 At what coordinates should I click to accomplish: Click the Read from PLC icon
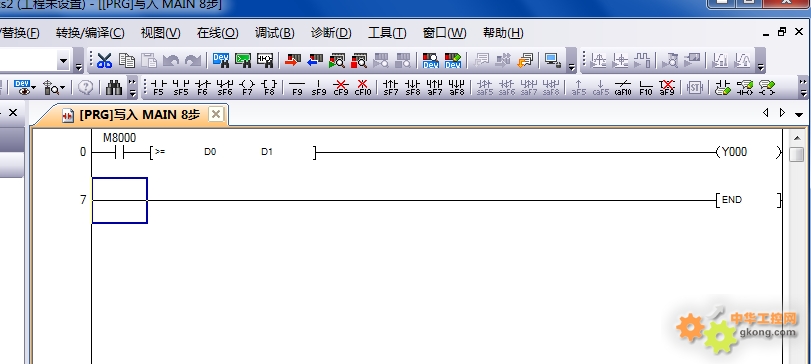pyautogui.click(x=314, y=60)
